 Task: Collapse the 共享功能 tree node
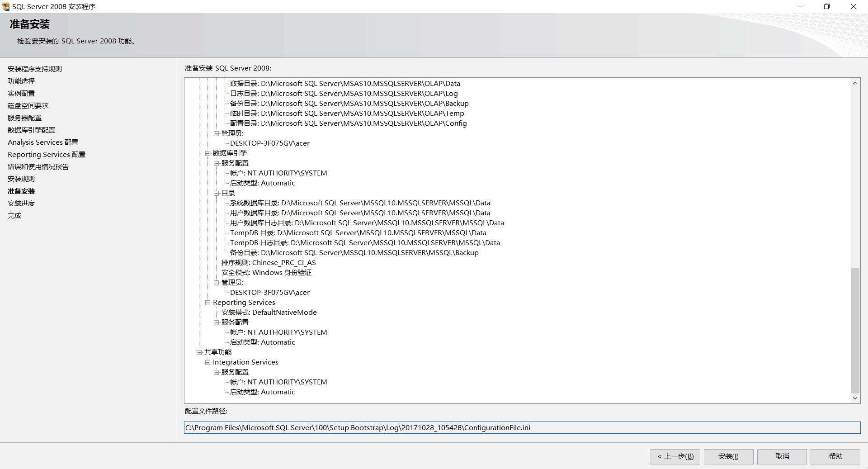coord(199,352)
